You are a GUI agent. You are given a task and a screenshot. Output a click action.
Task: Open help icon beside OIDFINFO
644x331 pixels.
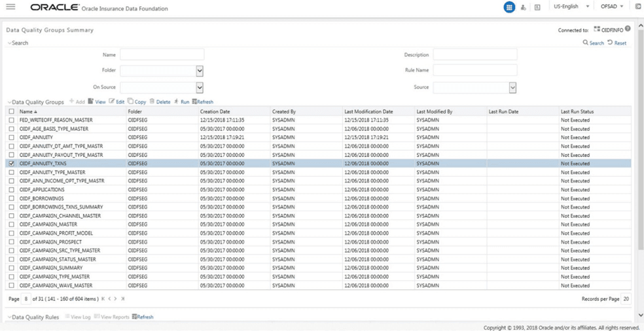click(x=628, y=29)
